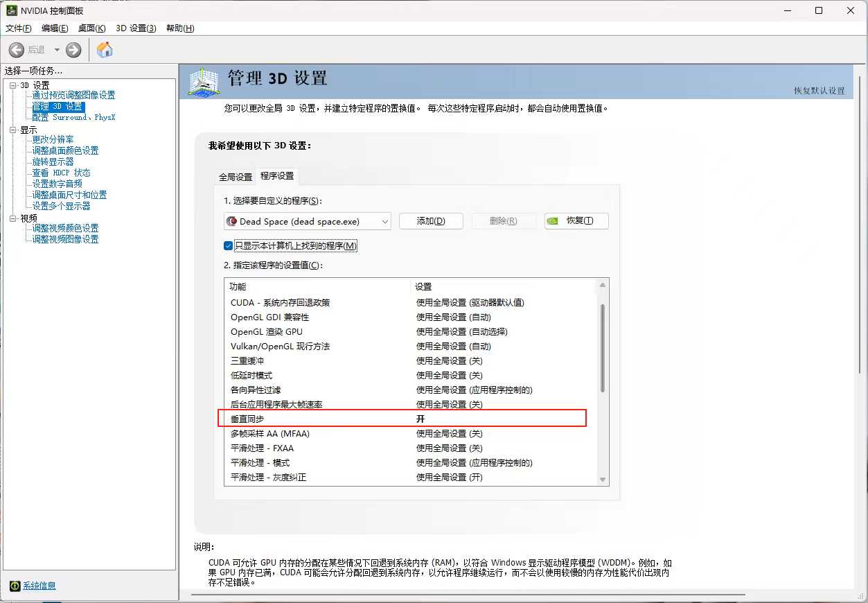Select the 平滑处理 - 灰度纠正 row
Viewport: 868px width, 603px height.
tap(410, 478)
